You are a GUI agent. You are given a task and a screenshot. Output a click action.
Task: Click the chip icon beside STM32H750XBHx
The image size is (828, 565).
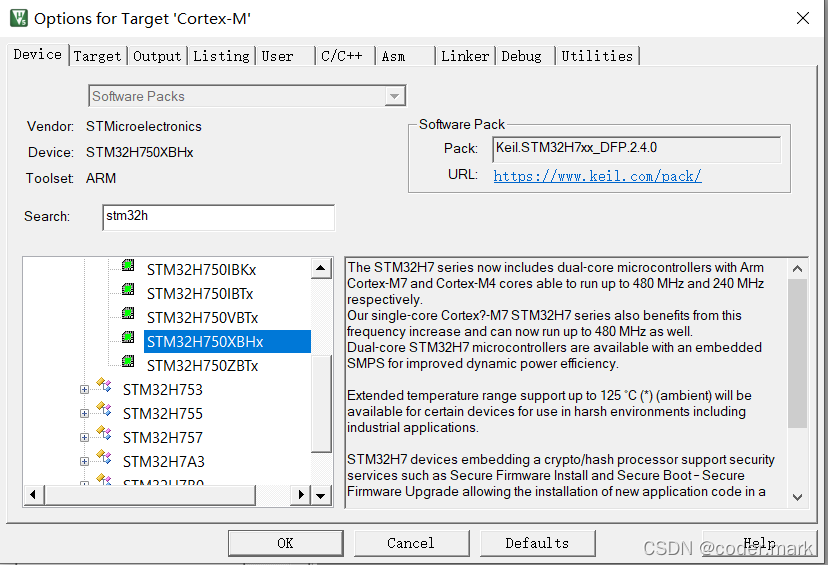click(128, 337)
